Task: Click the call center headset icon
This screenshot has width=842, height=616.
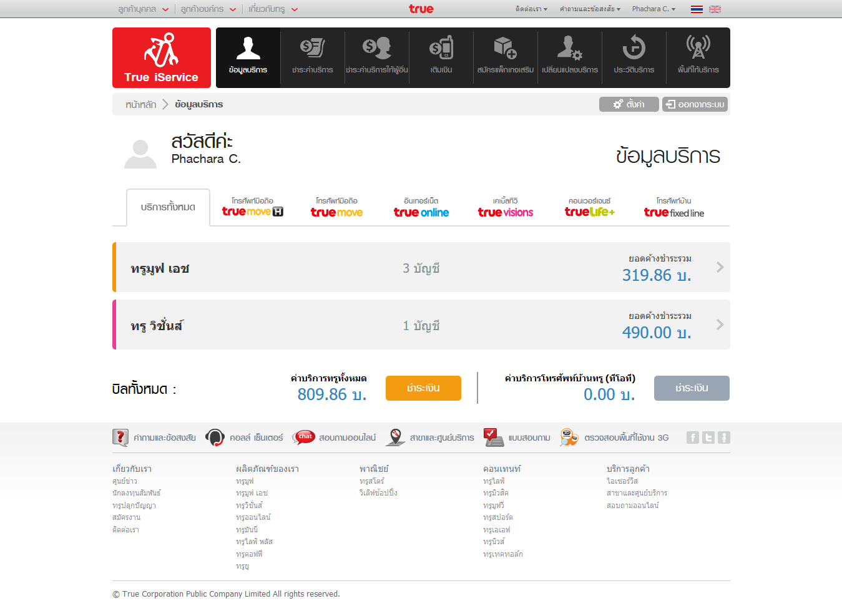Action: [215, 438]
